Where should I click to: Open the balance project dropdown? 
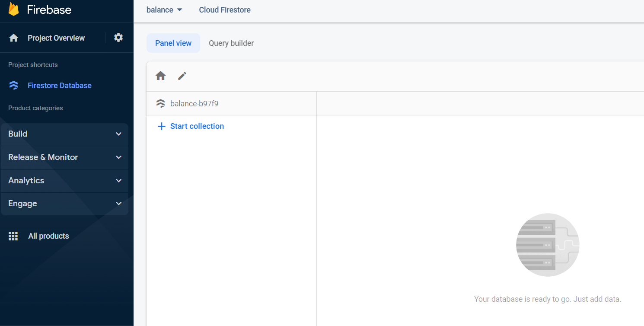[164, 10]
